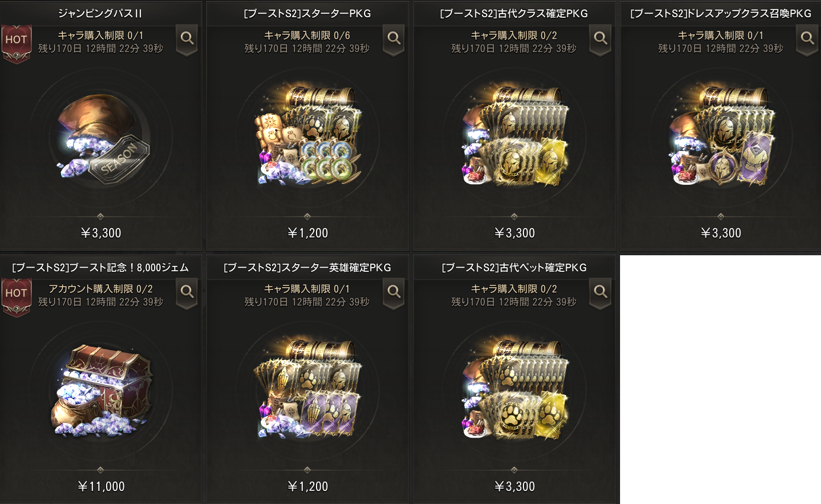
Task: Select the スターターPKG item bundle image
Action: click(307, 136)
